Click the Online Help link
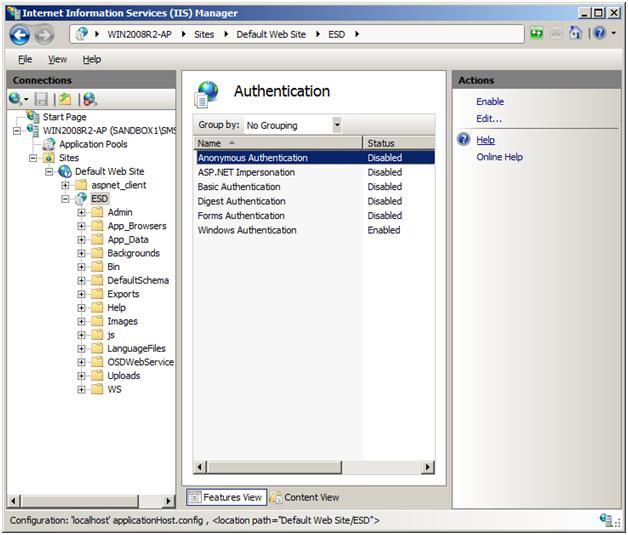Image resolution: width=628 pixels, height=535 pixels. [x=499, y=157]
